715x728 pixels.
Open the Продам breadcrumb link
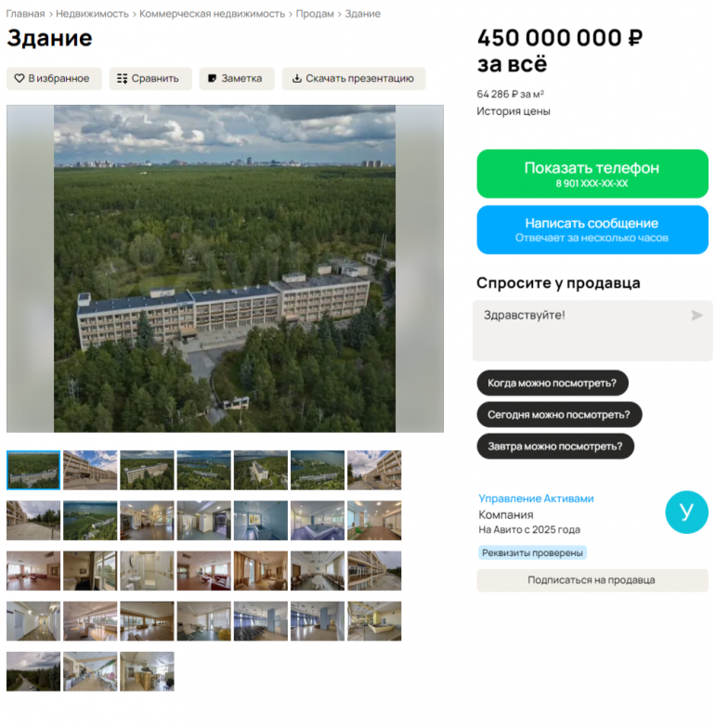tap(315, 14)
